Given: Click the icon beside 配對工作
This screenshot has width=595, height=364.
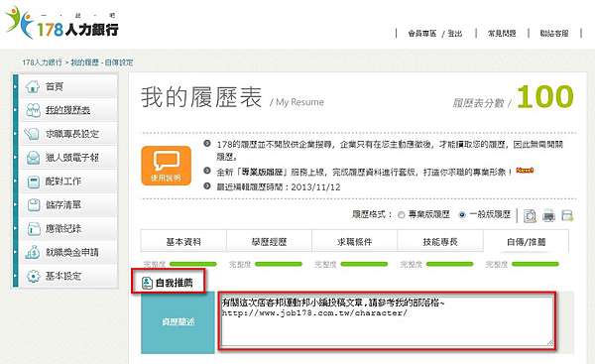Looking at the screenshot, I should pos(34,182).
